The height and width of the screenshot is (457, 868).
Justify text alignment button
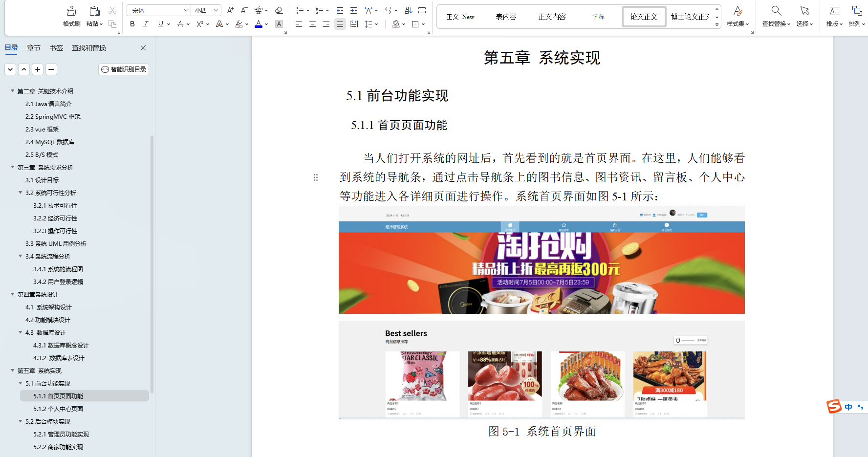(x=340, y=24)
